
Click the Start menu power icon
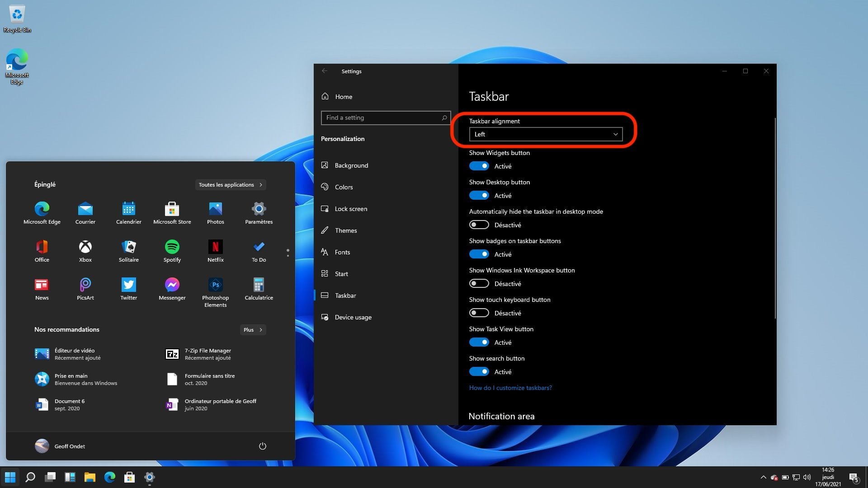click(x=262, y=446)
